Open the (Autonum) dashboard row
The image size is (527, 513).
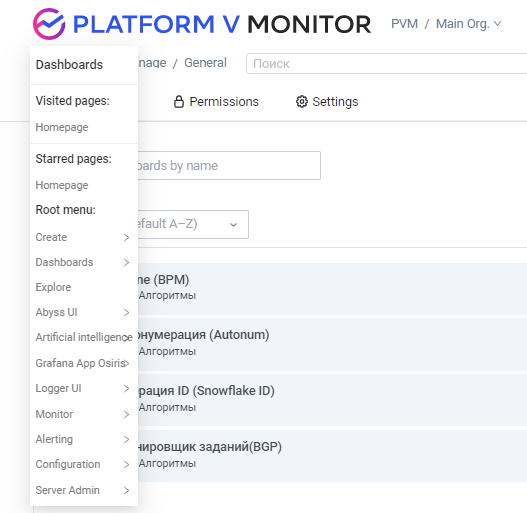[x=332, y=344]
